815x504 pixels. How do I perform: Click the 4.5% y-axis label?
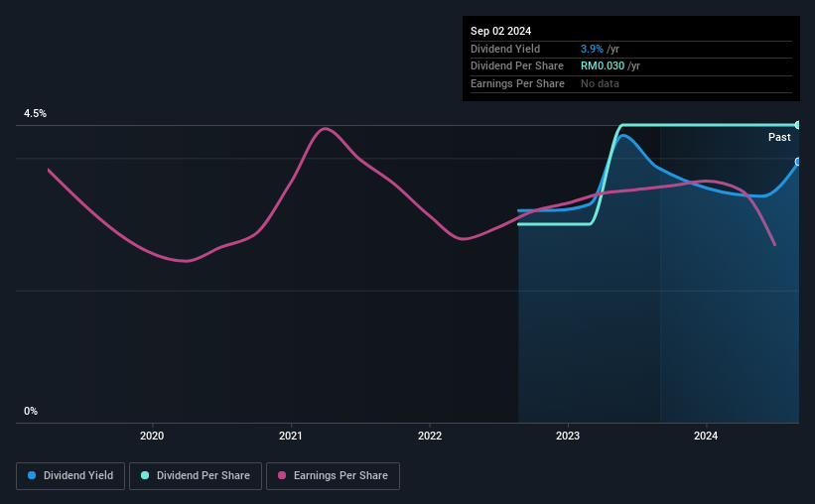[36, 113]
